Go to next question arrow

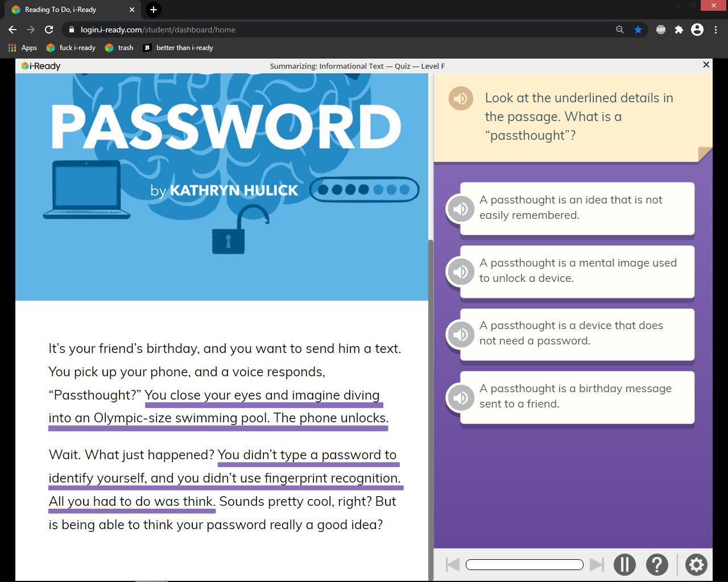point(597,564)
